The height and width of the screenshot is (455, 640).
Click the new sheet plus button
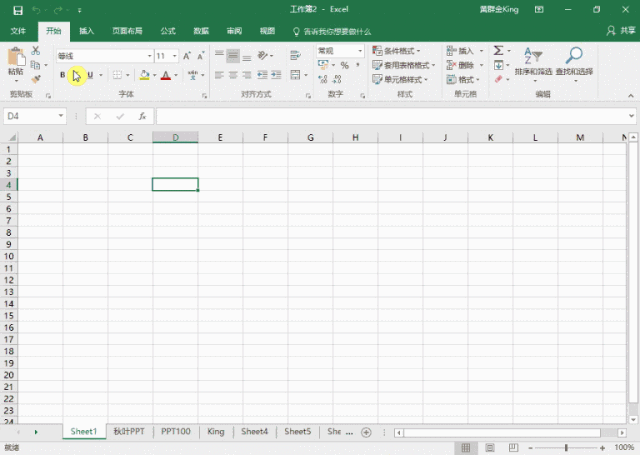click(366, 432)
